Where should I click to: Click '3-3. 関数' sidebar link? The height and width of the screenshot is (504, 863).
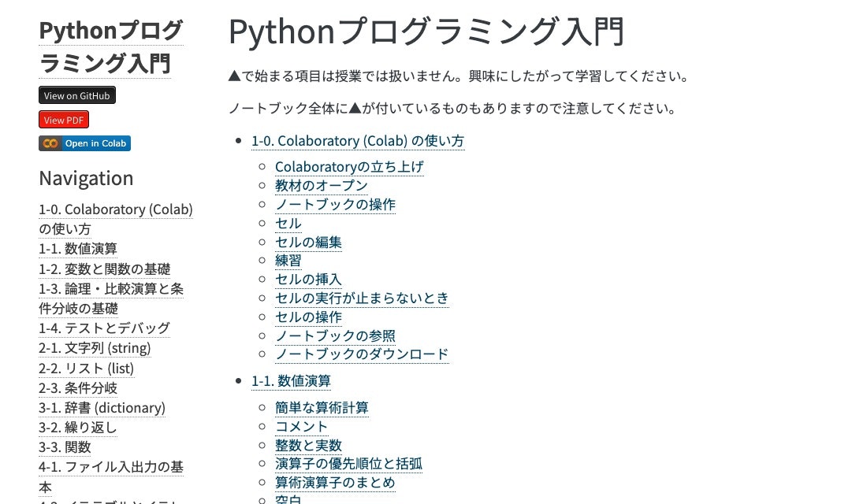65,447
